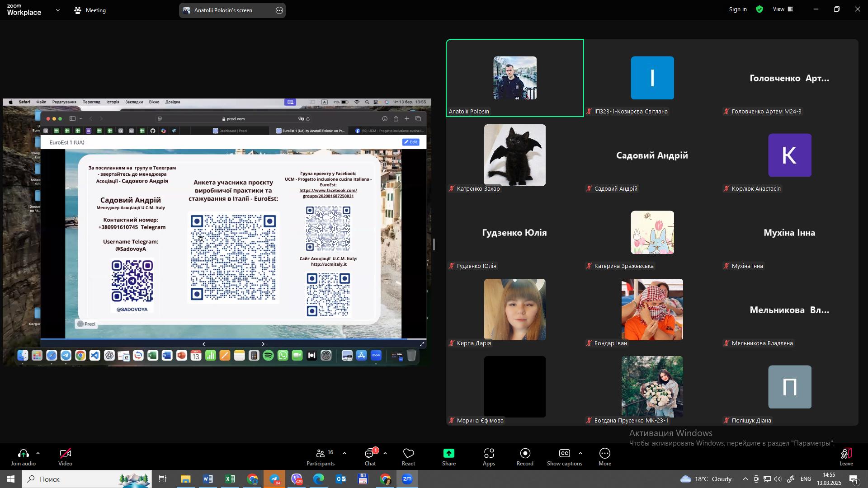This screenshot has width=868, height=488.
Task: Select Бондар Іван's photo tile
Action: click(x=652, y=310)
